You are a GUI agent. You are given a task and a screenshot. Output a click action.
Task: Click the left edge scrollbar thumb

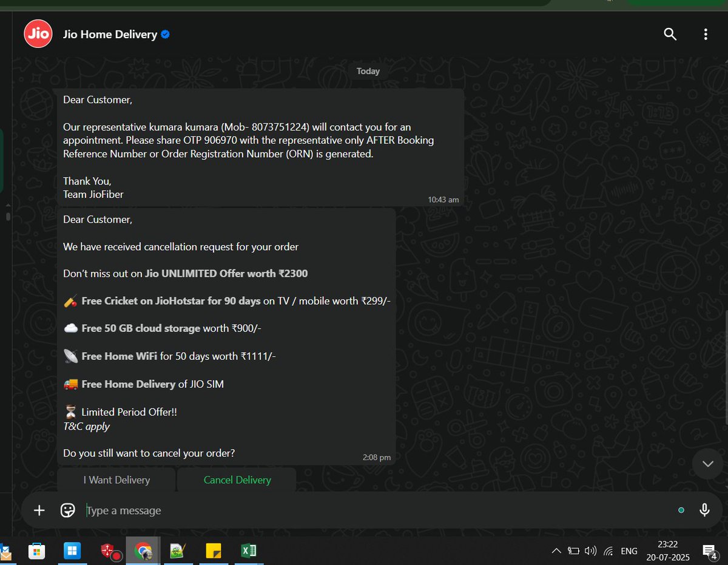click(x=8, y=215)
